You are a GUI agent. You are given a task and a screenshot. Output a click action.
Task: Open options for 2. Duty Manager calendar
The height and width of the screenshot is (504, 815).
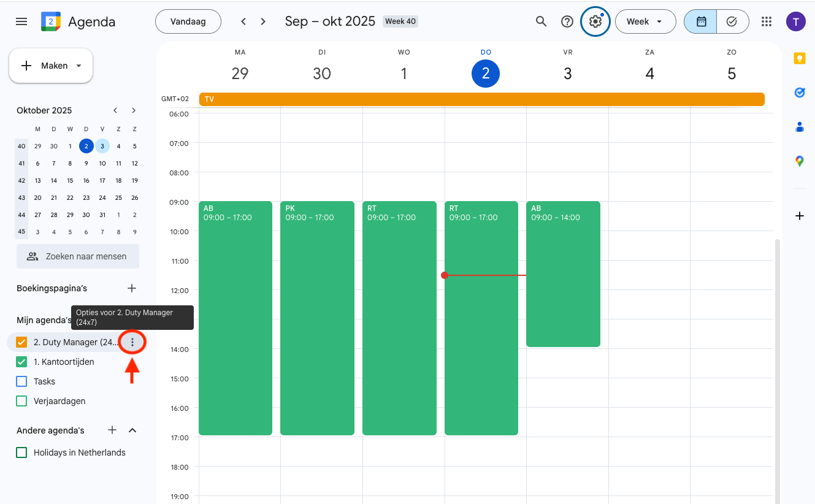click(x=132, y=342)
